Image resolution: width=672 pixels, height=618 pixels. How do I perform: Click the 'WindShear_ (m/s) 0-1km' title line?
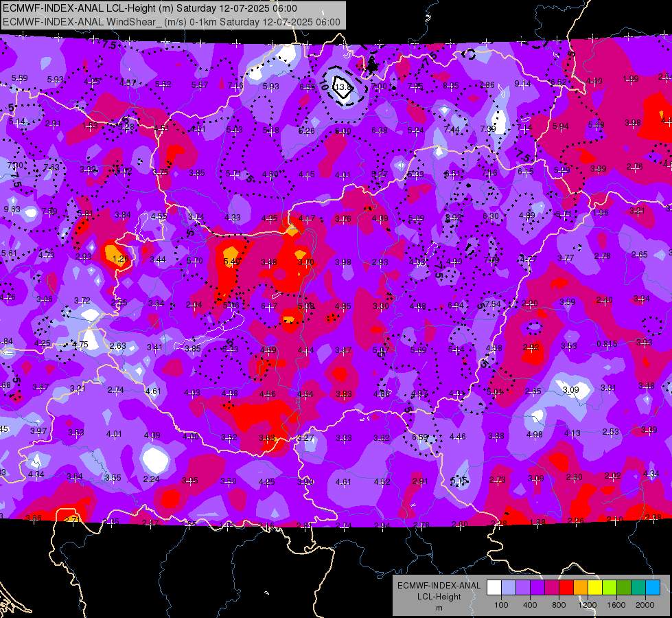tap(172, 22)
